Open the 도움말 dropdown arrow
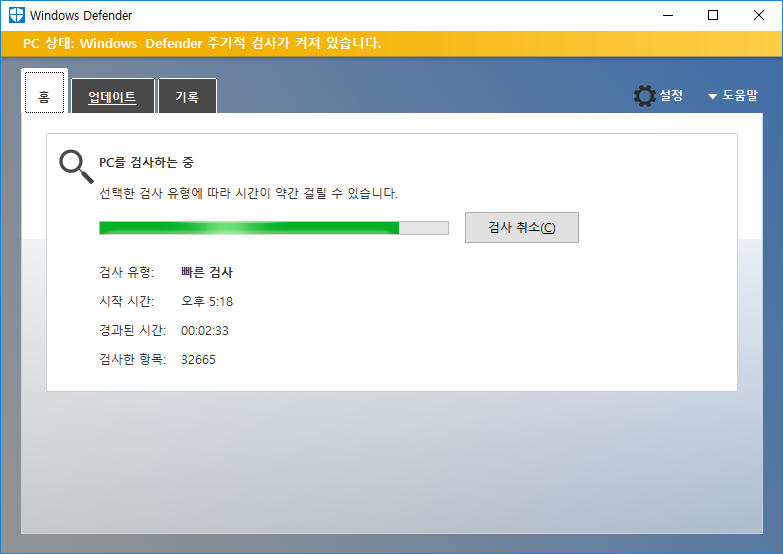This screenshot has height=554, width=783. 713,96
